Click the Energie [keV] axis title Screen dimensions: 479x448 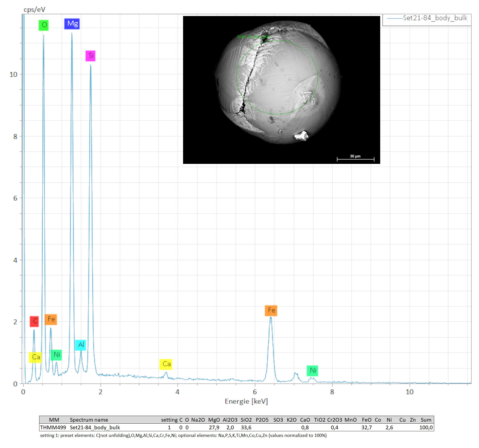(x=246, y=401)
